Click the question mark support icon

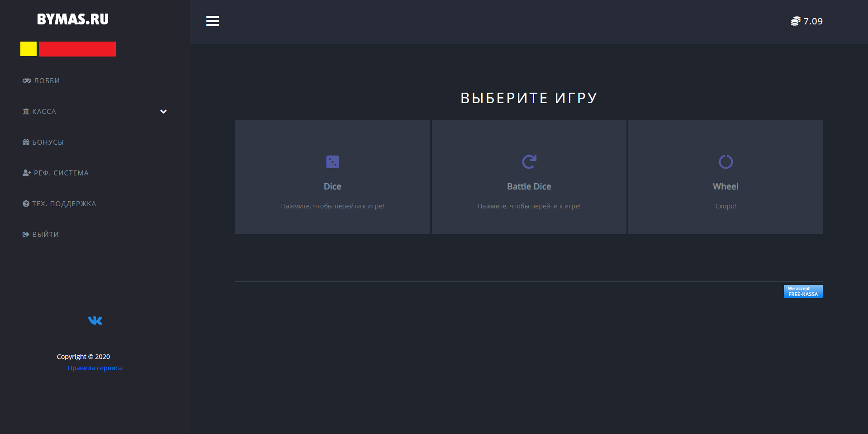pos(26,204)
